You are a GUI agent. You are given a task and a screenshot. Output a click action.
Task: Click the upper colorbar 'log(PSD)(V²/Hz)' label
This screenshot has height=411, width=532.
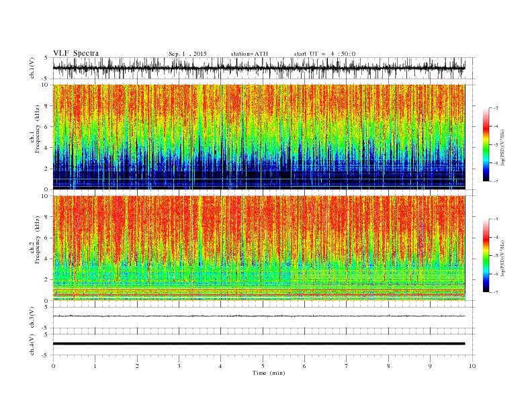point(502,147)
